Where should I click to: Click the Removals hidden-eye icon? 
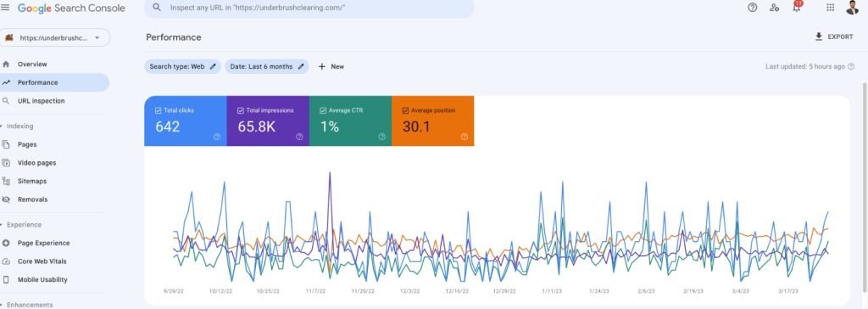(x=6, y=199)
